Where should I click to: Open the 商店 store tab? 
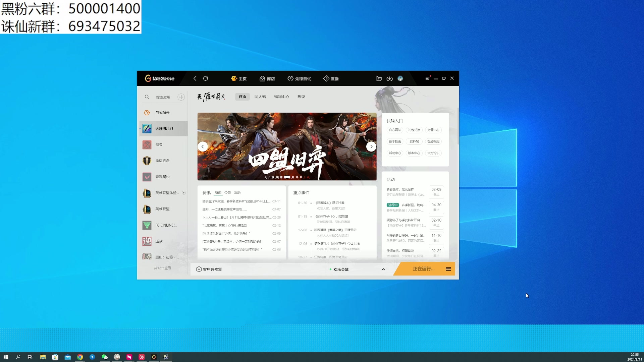tap(267, 78)
